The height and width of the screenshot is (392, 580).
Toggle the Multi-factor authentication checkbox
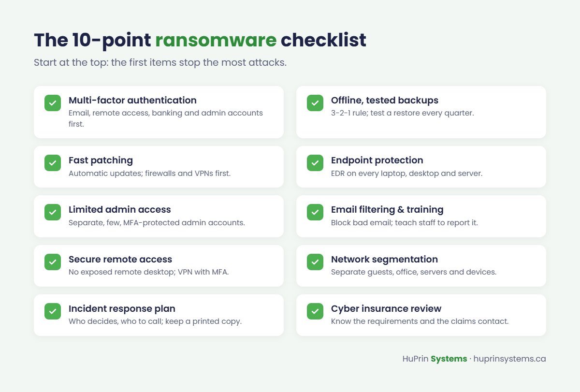point(53,103)
